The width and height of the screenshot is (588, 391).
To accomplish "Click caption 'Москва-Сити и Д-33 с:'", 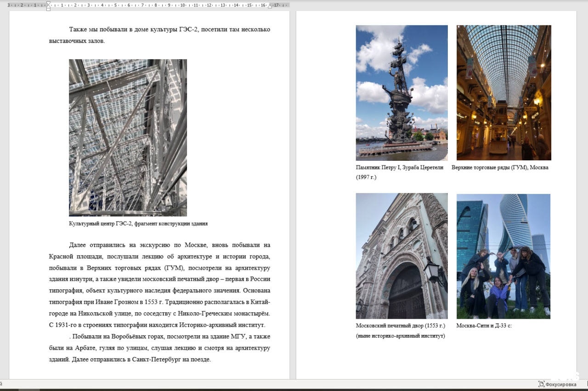I will click(x=484, y=326).
